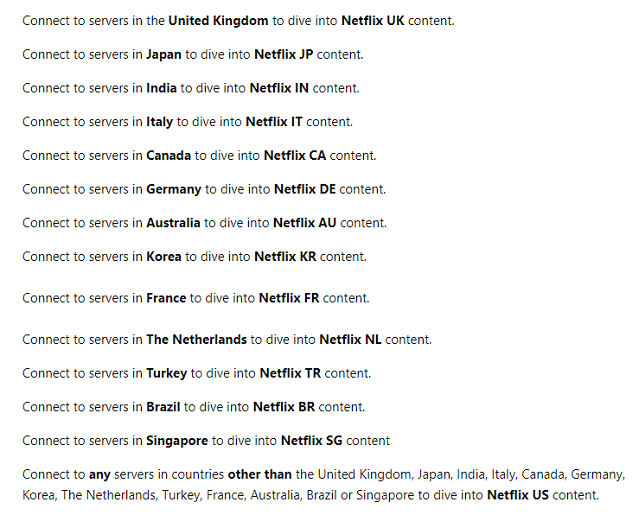The width and height of the screenshot is (639, 515).
Task: Click the bold word Australia
Action: [x=173, y=223]
